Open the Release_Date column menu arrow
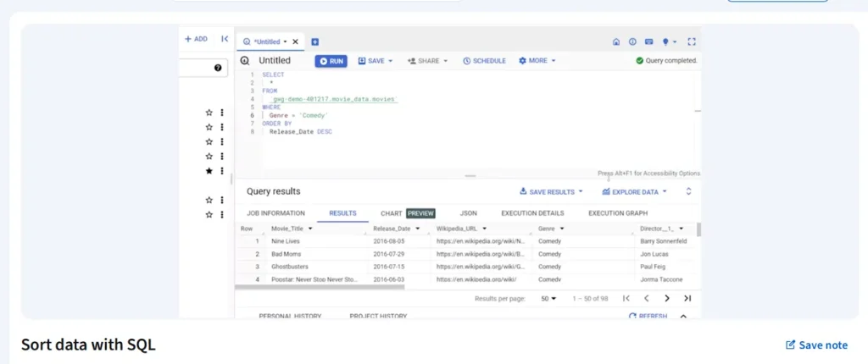Image resolution: width=868 pixels, height=364 pixels. 417,229
